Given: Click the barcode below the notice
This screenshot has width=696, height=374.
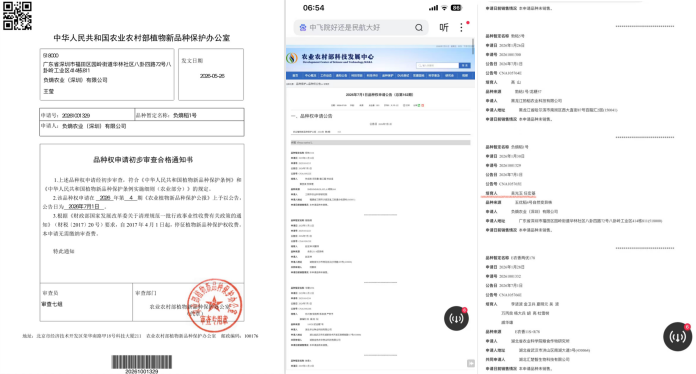Looking at the screenshot, I should 142,362.
